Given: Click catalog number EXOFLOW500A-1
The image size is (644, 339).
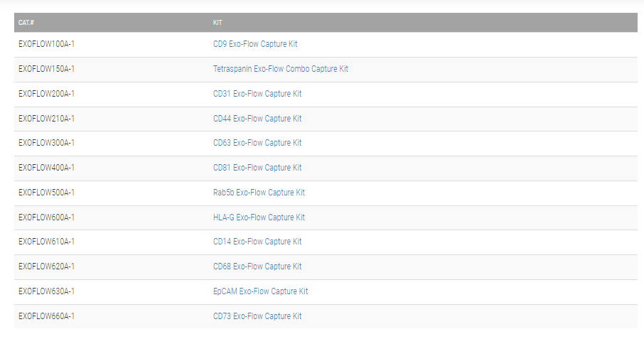Looking at the screenshot, I should click(x=46, y=193).
